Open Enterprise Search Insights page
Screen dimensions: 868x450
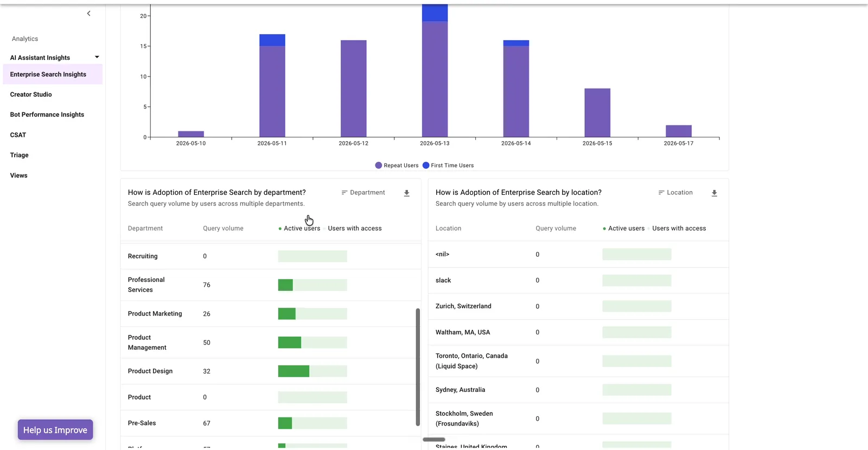53,74
